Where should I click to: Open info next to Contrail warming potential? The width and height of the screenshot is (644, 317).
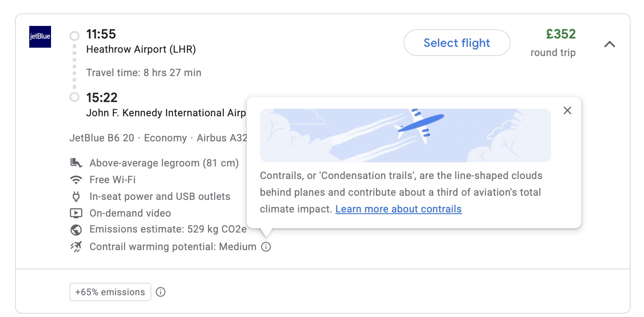point(266,247)
